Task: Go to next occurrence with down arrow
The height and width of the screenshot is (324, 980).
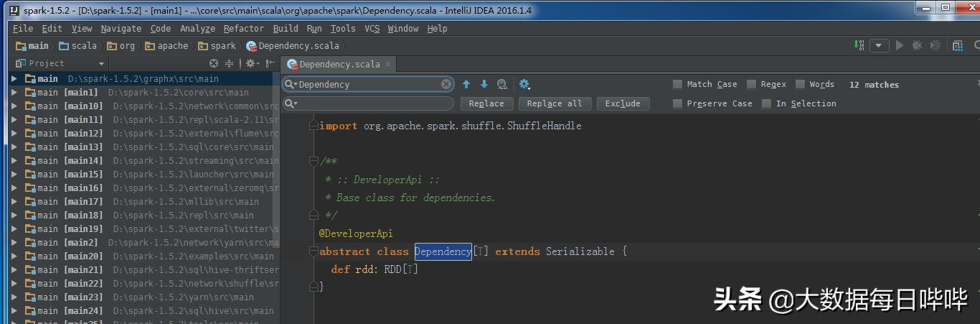Action: point(484,84)
